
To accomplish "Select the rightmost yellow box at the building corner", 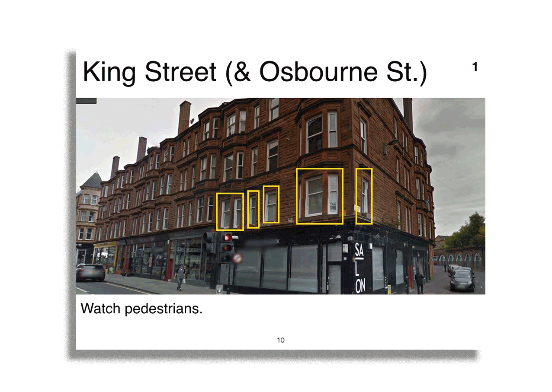I will click(x=364, y=196).
